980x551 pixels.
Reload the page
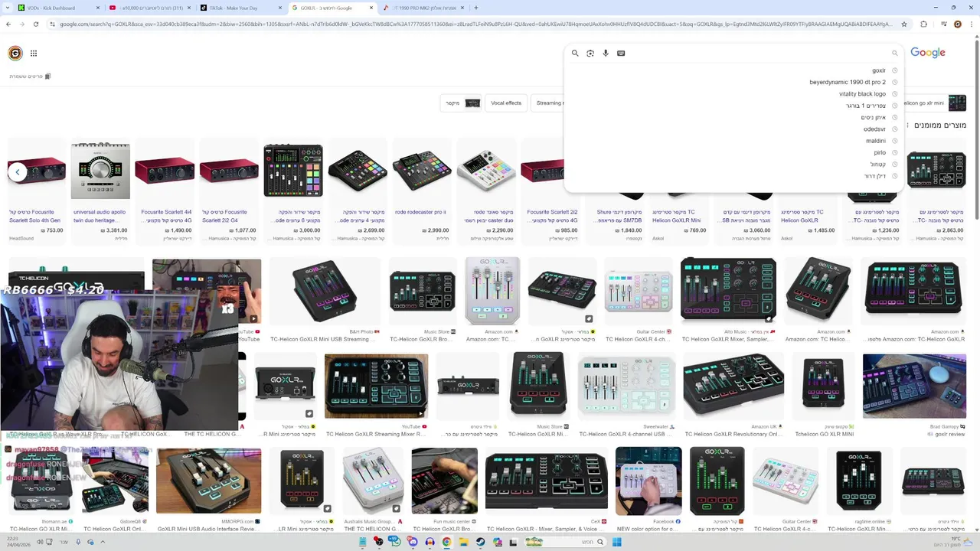[36, 24]
